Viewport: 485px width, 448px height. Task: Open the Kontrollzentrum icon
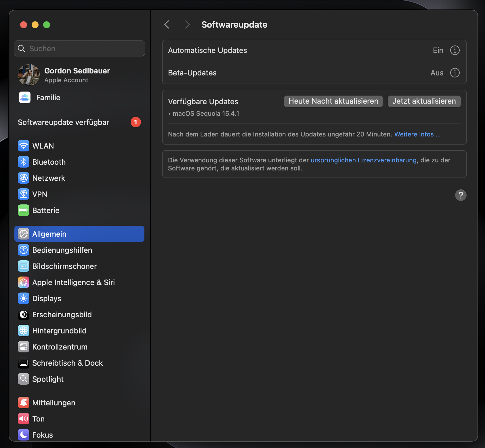point(24,347)
